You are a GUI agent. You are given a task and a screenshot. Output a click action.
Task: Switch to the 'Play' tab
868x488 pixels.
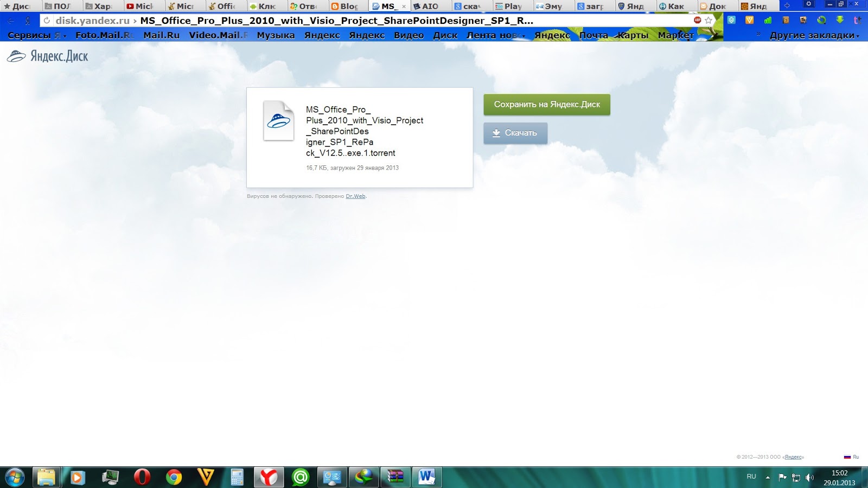point(512,7)
